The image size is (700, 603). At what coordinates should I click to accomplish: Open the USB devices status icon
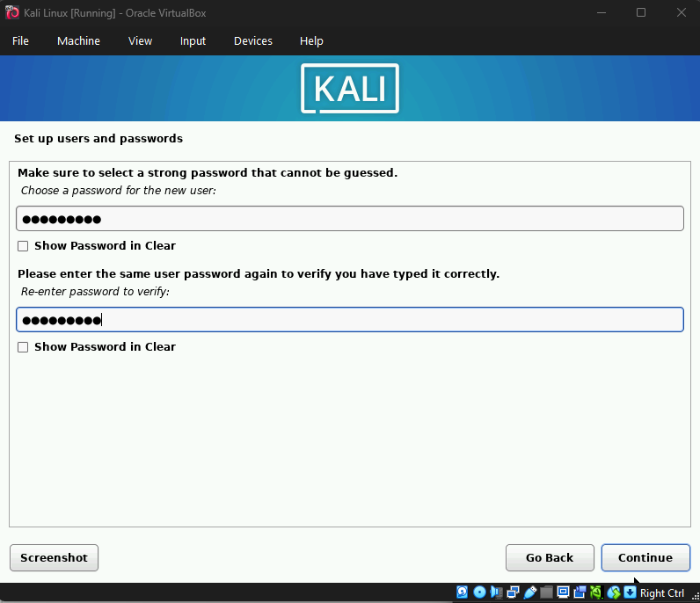coord(530,592)
